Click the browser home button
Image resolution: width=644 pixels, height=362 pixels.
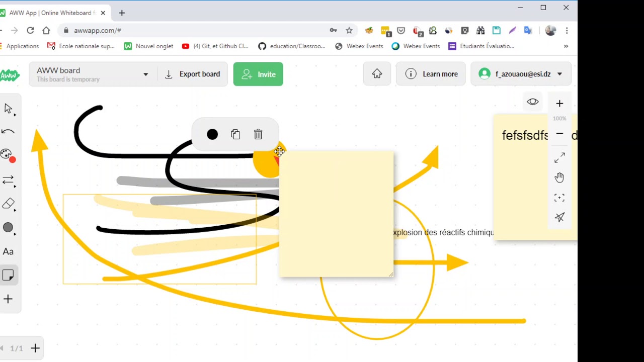pyautogui.click(x=46, y=30)
